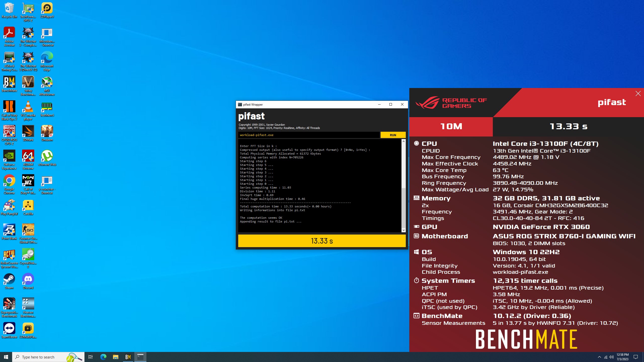Click pifast console scrollbar up arrow

[404, 141]
